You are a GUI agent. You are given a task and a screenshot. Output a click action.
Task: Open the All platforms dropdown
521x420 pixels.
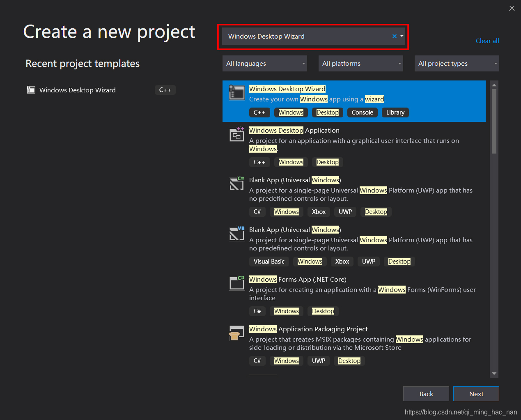click(x=361, y=64)
